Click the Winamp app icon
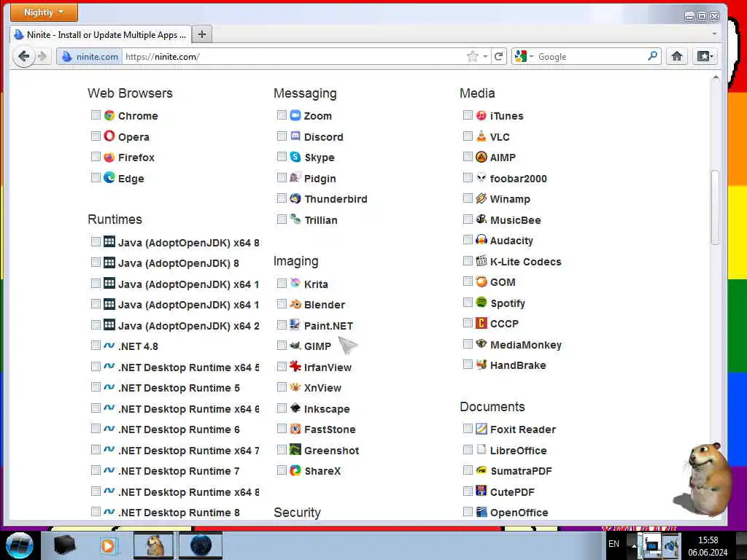Image resolution: width=747 pixels, height=560 pixels. click(x=481, y=198)
